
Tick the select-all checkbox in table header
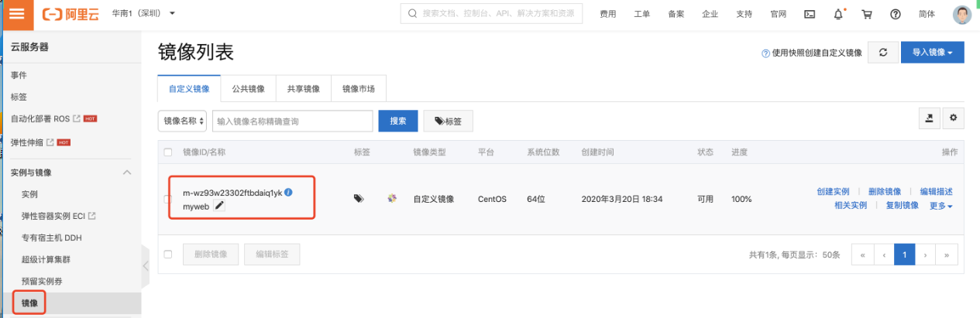pyautogui.click(x=168, y=152)
